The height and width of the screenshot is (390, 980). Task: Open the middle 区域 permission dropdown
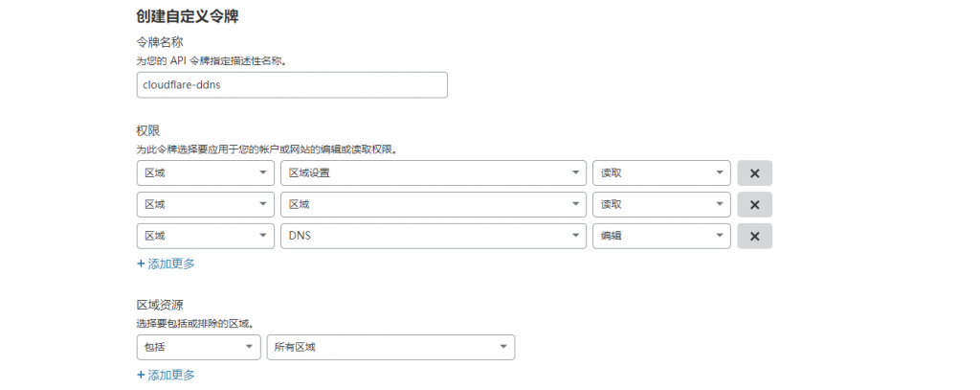click(433, 205)
